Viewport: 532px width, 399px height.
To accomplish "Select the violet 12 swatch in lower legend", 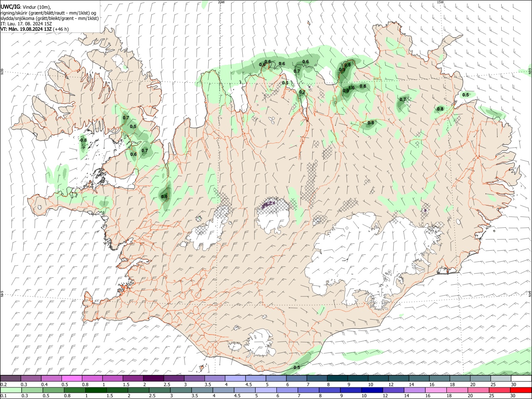I will click(393, 390).
